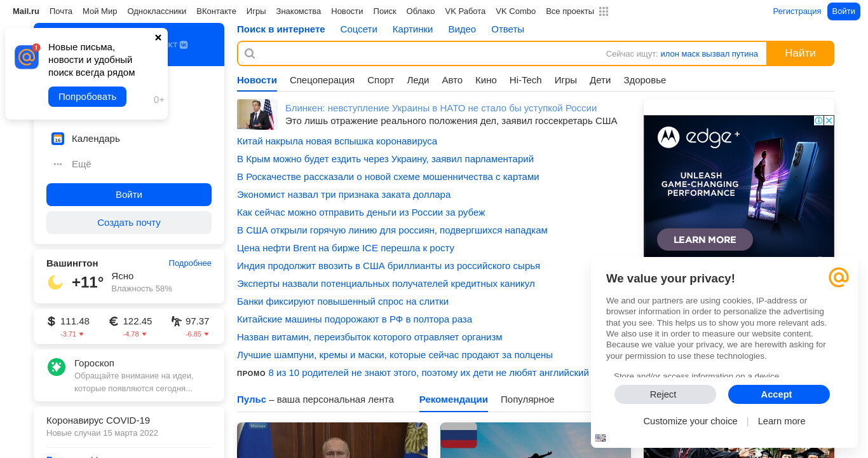Switch to the 'Соцсети' search tab
Screen dimensions: 868x458
click(359, 29)
